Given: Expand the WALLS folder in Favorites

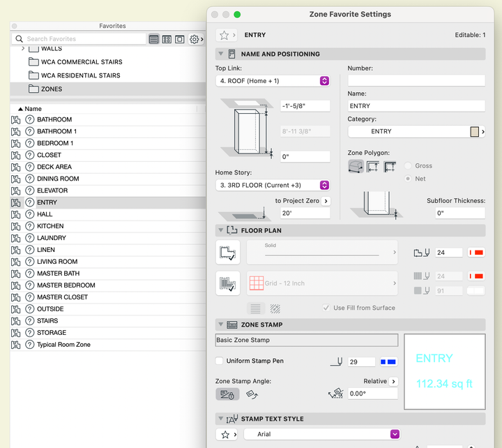Looking at the screenshot, I should [23, 48].
